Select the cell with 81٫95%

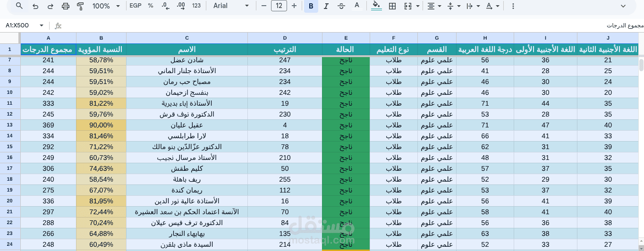click(101, 201)
